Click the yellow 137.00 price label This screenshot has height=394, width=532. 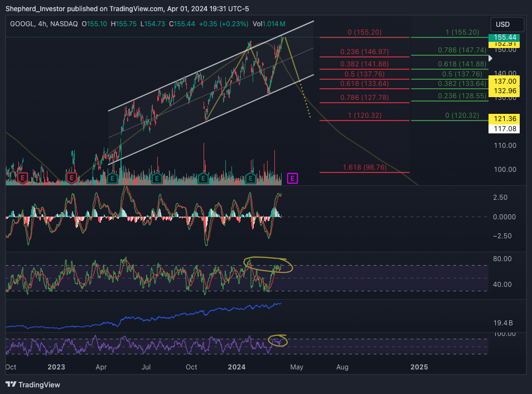[504, 81]
